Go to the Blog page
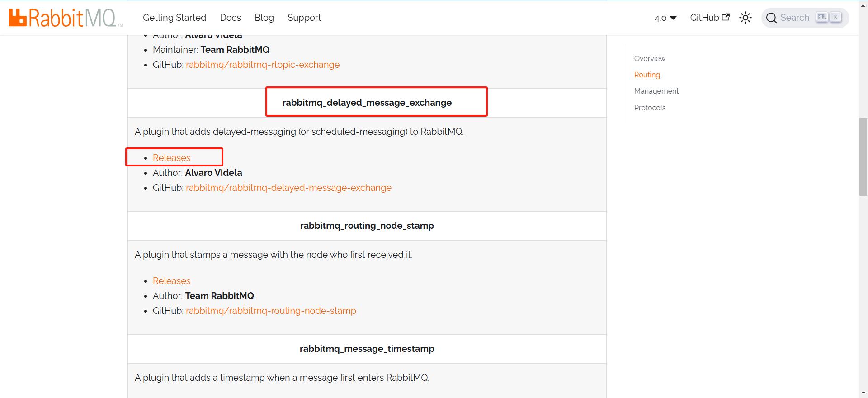The width and height of the screenshot is (868, 398). [264, 18]
